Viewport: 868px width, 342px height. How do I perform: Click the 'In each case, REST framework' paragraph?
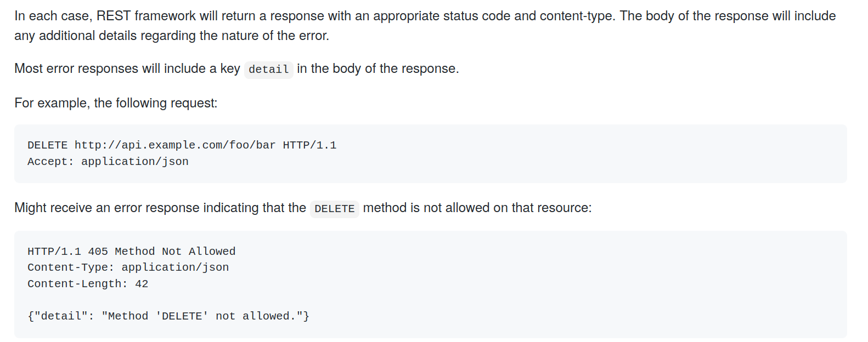pos(425,26)
